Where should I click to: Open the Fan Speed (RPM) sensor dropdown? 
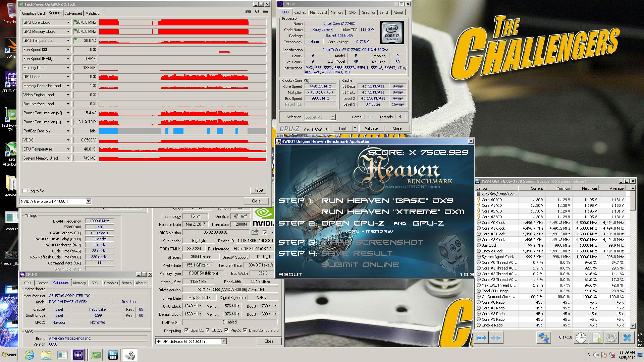[x=68, y=59]
